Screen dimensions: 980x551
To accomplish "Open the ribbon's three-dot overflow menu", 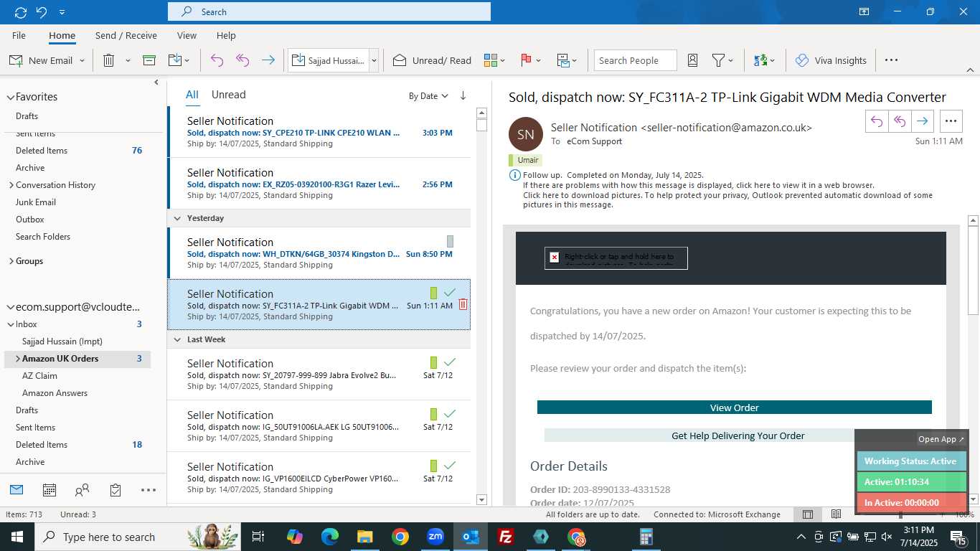I will [x=891, y=60].
